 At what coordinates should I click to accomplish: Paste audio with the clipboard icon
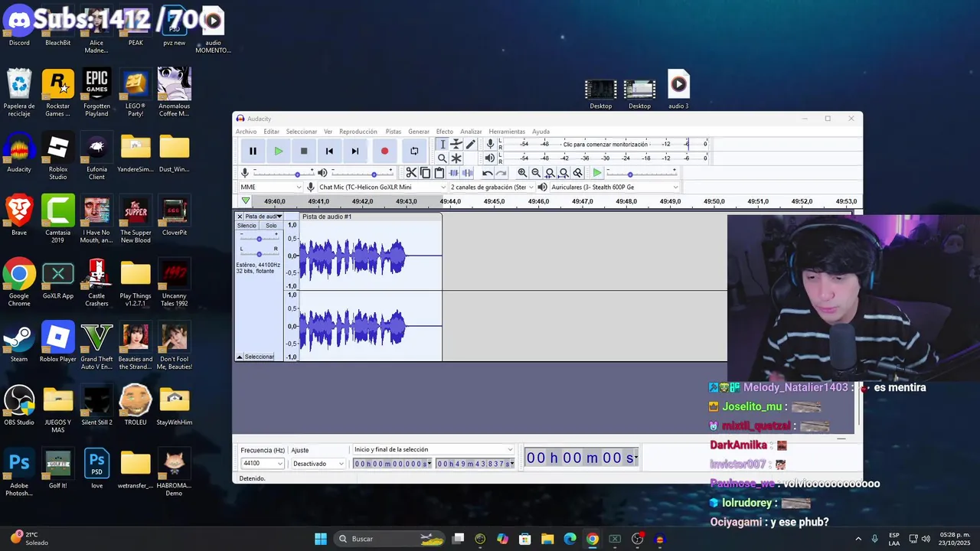(439, 173)
